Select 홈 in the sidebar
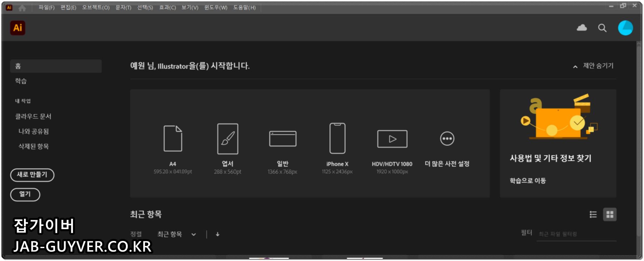The image size is (644, 261). tap(56, 66)
